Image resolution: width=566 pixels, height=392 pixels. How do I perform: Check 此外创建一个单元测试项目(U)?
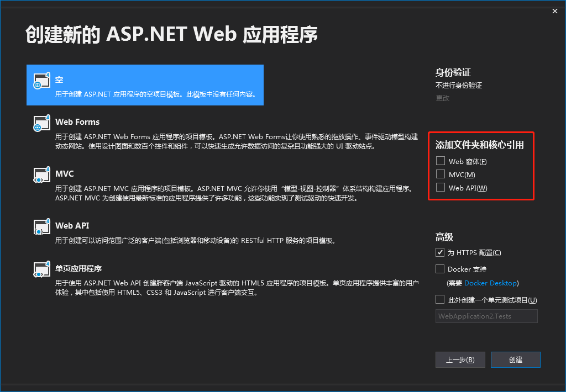pos(439,300)
